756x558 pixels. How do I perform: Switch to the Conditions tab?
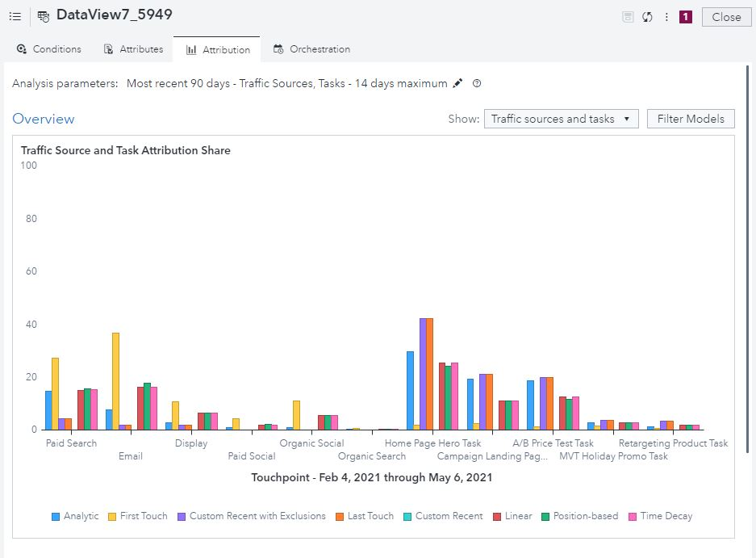click(49, 49)
